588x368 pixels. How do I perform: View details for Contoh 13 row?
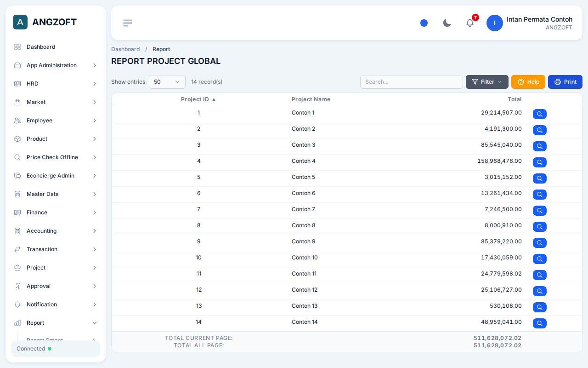[540, 307]
